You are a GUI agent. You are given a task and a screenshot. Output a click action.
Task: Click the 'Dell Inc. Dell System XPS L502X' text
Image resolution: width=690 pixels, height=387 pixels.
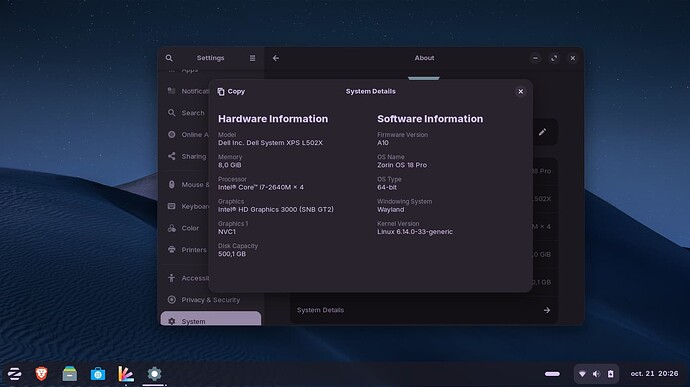tap(270, 143)
